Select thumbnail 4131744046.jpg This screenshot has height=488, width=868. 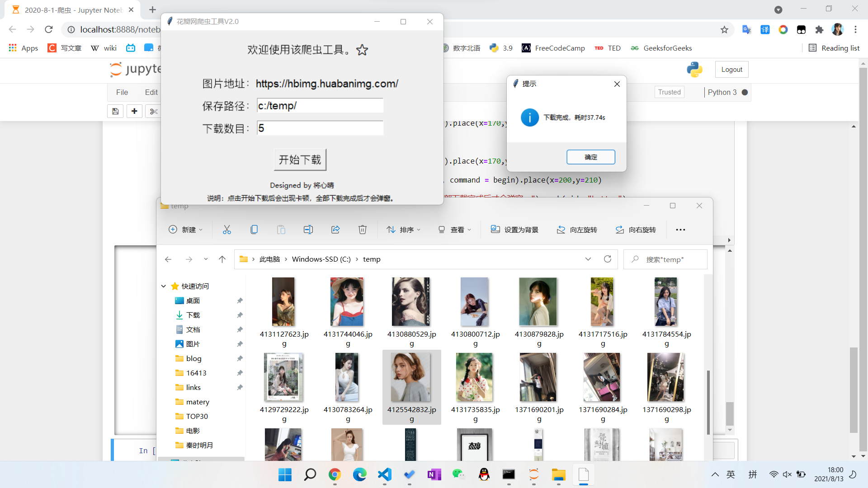(x=347, y=302)
